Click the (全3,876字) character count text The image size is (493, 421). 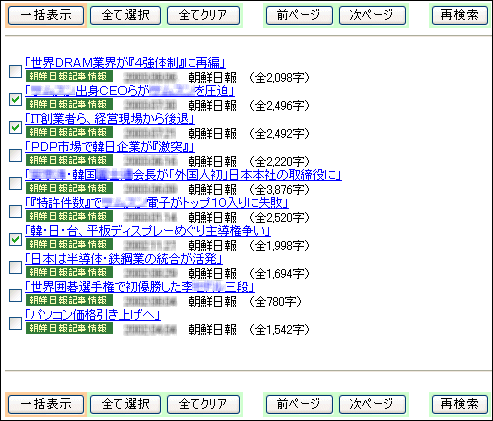[x=279, y=190]
